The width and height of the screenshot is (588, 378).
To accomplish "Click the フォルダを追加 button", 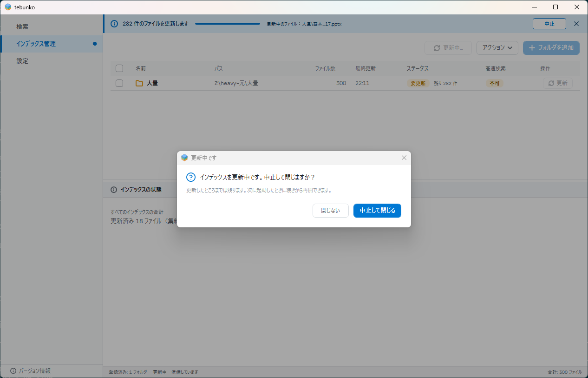I will click(x=551, y=47).
